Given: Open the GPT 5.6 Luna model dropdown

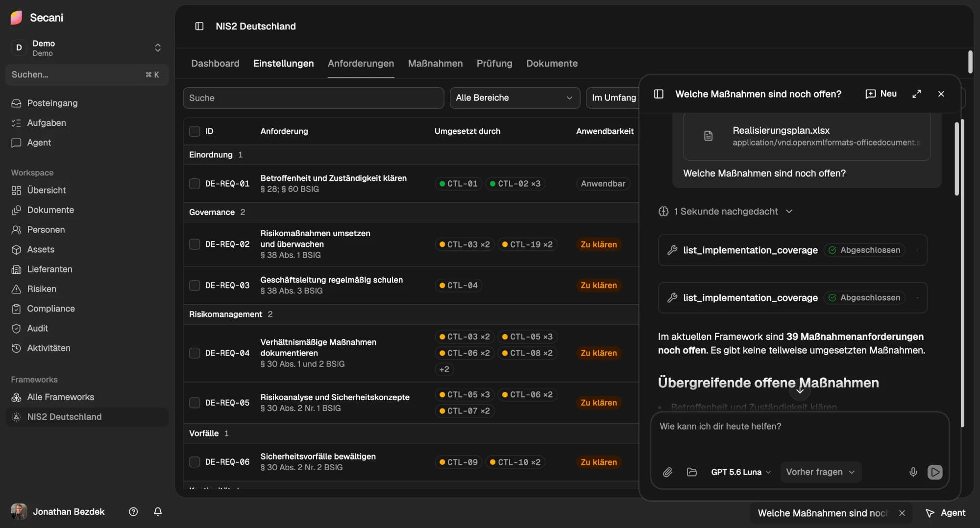Looking at the screenshot, I should 741,472.
